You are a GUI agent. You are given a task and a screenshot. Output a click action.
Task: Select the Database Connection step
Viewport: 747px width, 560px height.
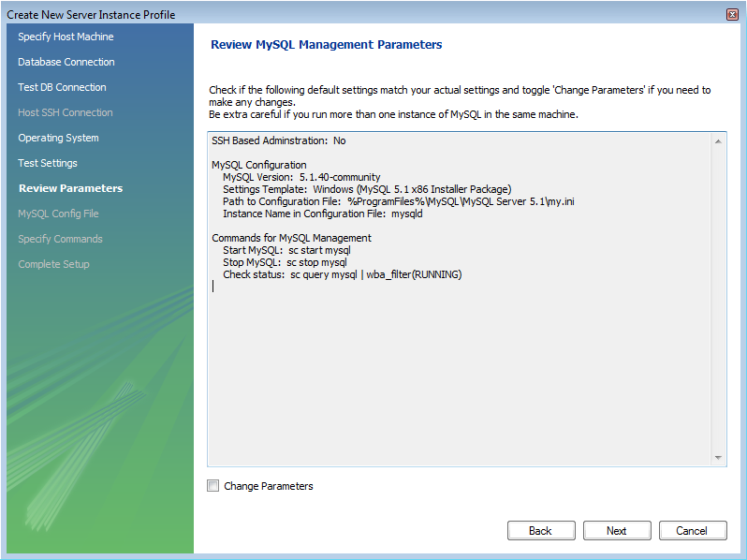[x=66, y=62]
